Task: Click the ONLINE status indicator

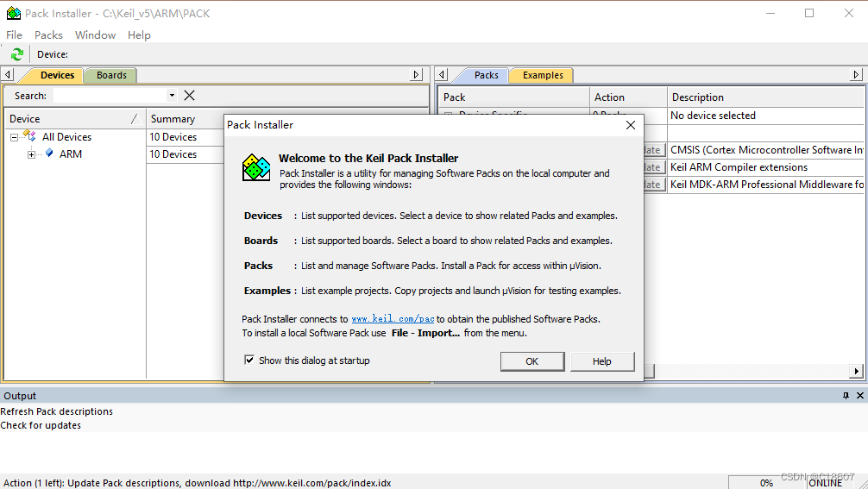Action: click(x=826, y=482)
